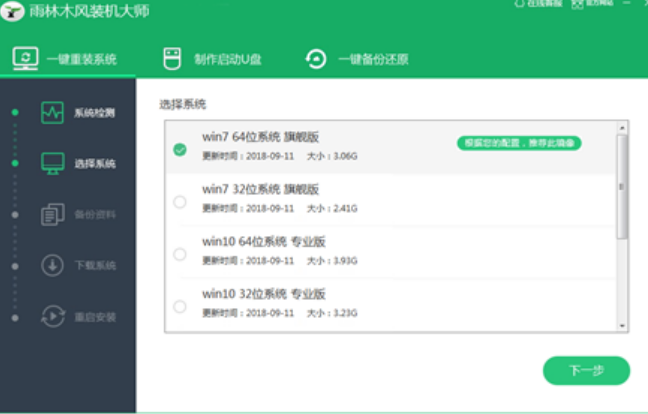Click the system list scrollbar thumb
This screenshot has width=648, height=414.
pos(622,187)
